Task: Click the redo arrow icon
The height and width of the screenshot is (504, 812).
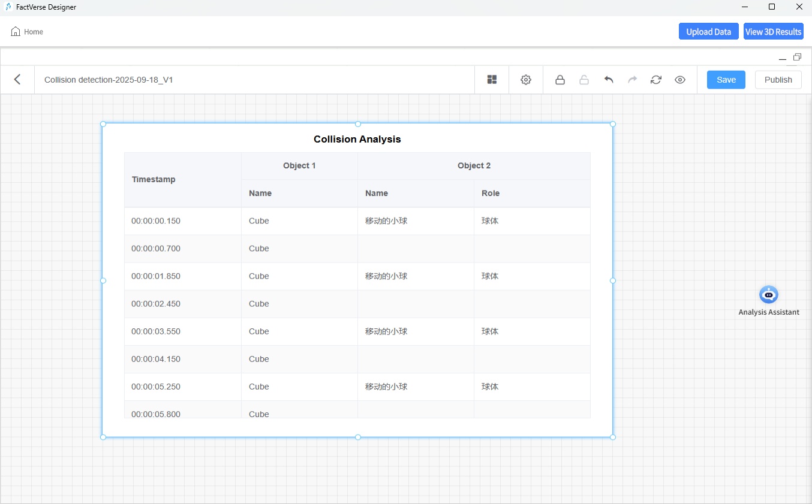Action: click(x=632, y=80)
